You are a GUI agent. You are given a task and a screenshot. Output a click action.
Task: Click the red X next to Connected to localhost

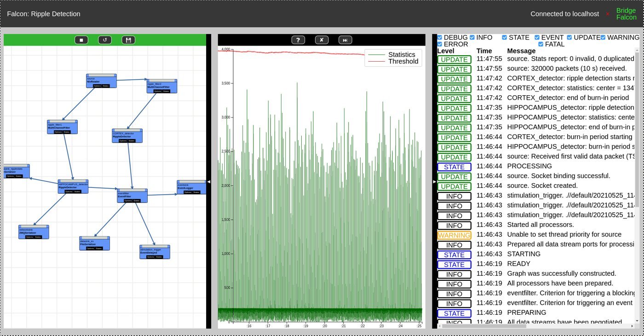pos(608,14)
